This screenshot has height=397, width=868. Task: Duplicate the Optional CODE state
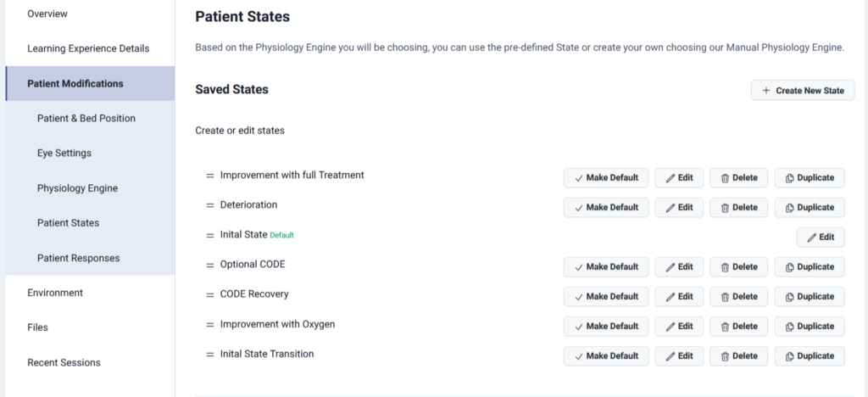tap(810, 267)
